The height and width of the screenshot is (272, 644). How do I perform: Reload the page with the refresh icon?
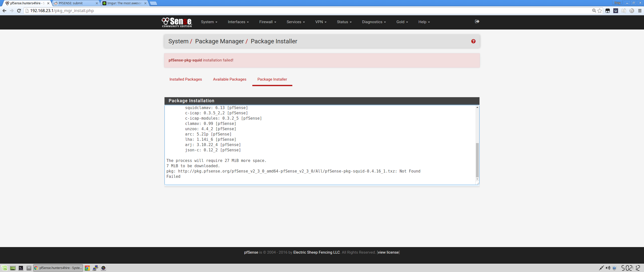[x=19, y=11]
